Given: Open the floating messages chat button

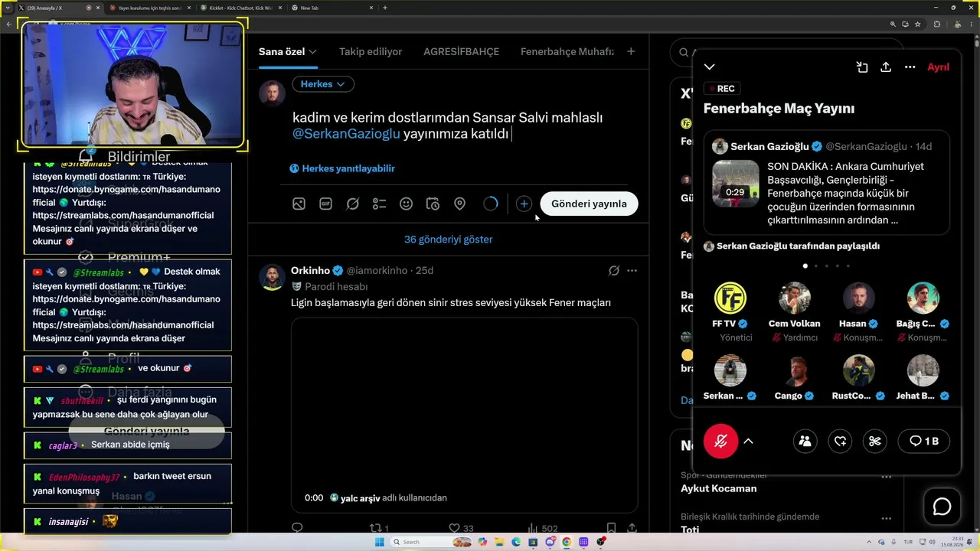Looking at the screenshot, I should pos(942,507).
